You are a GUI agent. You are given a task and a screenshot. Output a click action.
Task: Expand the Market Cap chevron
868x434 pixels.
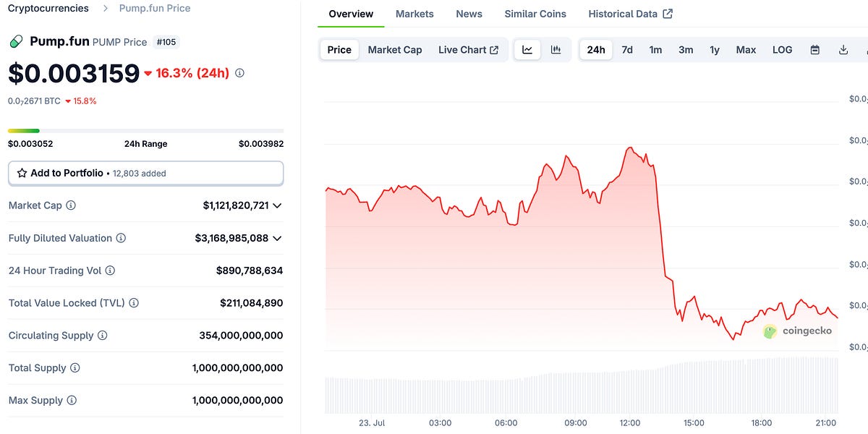(x=279, y=205)
